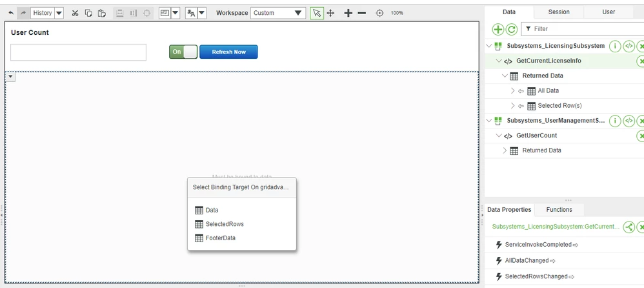The height and width of the screenshot is (288, 644).
Task: Click the Redo arrow in toolbar
Action: pyautogui.click(x=23, y=13)
